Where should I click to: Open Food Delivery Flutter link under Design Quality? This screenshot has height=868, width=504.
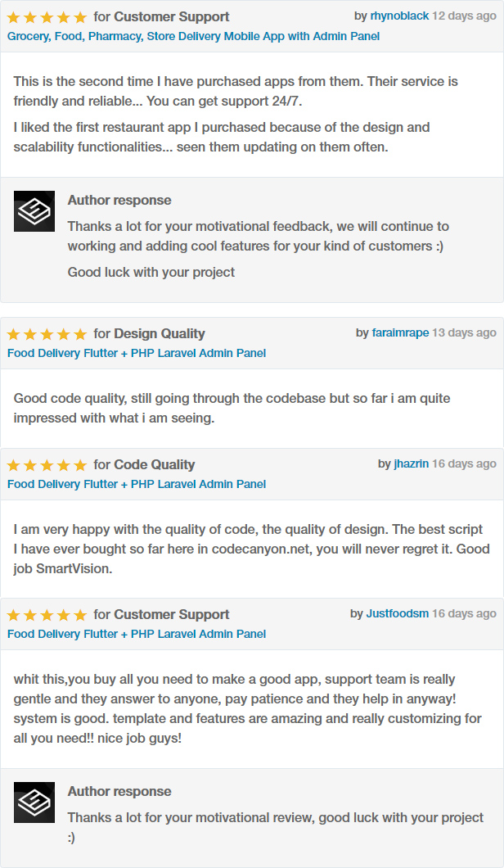[x=137, y=353]
